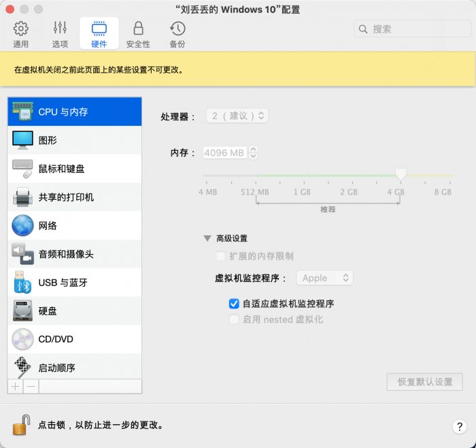Toggle the 扩展的内存限制 checkbox
Screen dimensions: 476x448
coord(220,256)
